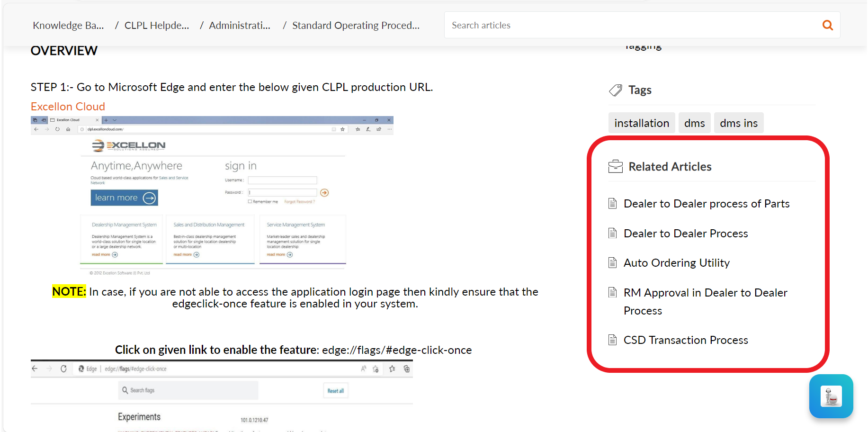
Task: Click document icon beside CSD Transaction Process
Action: [x=612, y=340]
